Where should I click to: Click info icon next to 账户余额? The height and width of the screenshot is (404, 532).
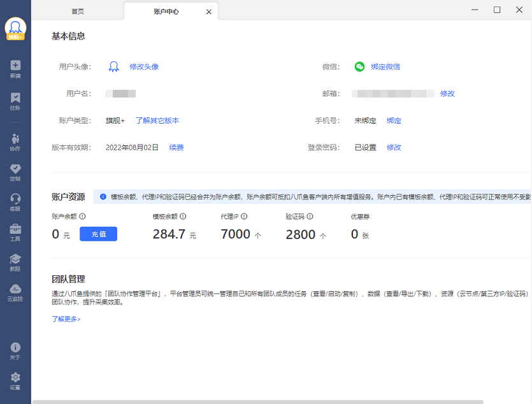82,217
